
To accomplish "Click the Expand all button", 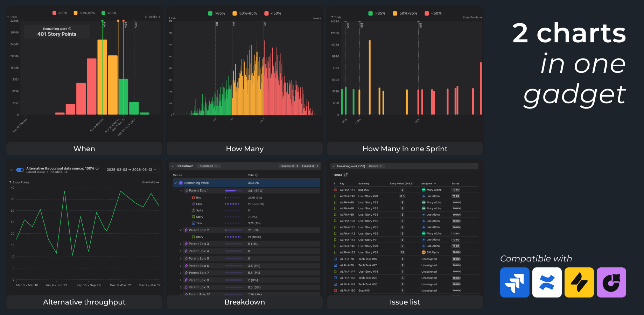I will point(310,166).
